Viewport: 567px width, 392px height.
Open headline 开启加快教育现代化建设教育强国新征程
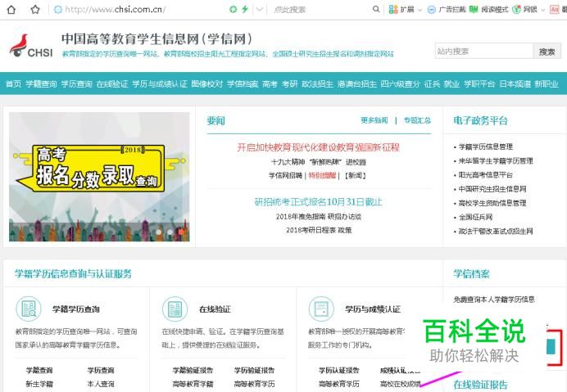pos(318,147)
